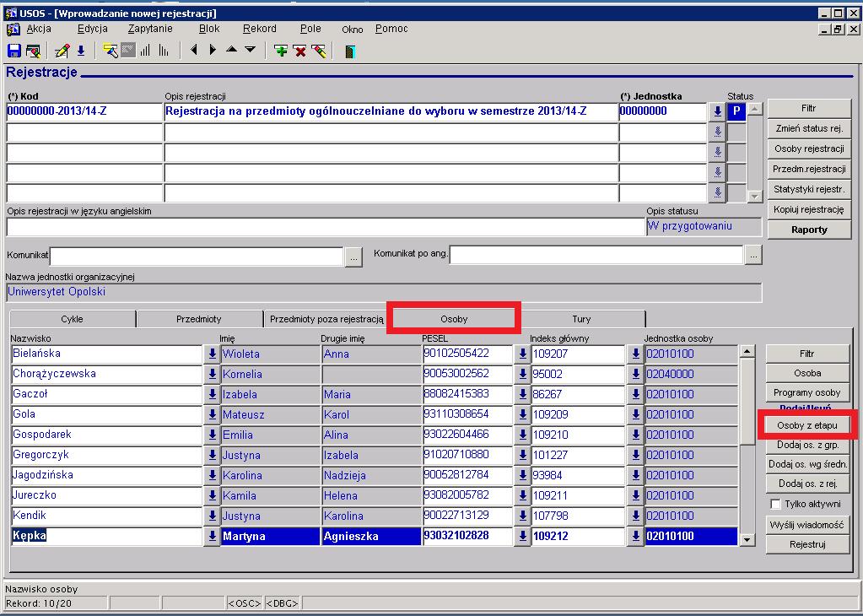Click the blue down-arrow list-of-values toolbar icon
This screenshot has width=863, height=616.
(x=81, y=51)
